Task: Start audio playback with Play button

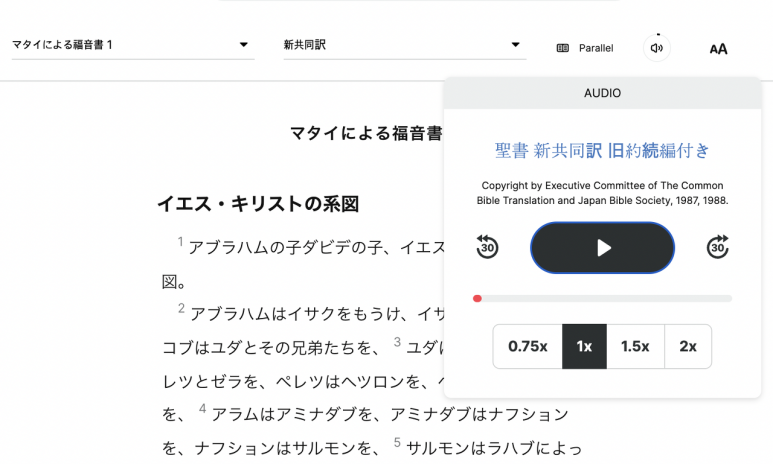Action: 602,248
